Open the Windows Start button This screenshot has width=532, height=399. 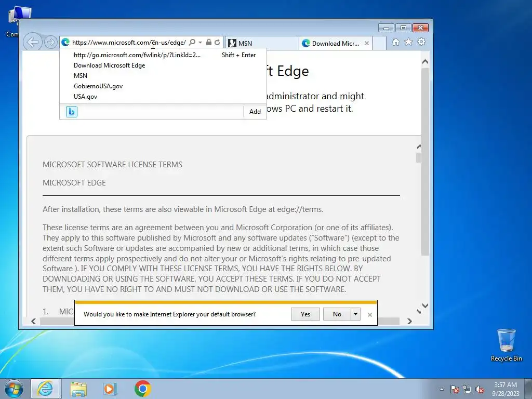tap(14, 389)
